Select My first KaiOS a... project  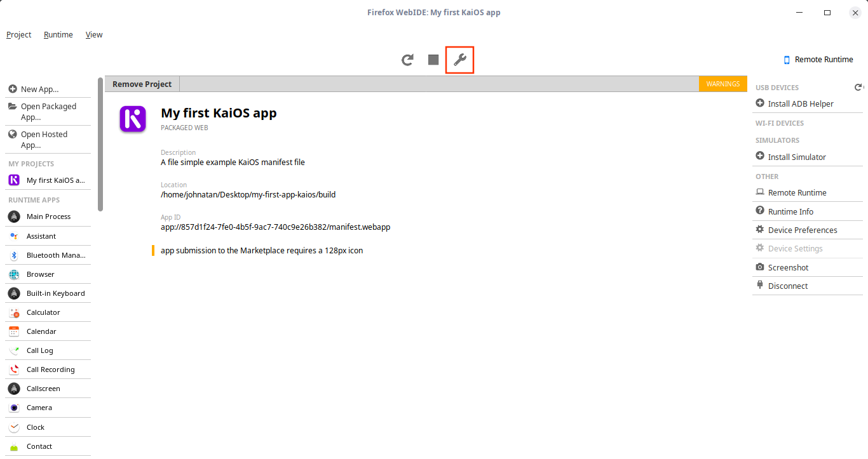(x=49, y=180)
